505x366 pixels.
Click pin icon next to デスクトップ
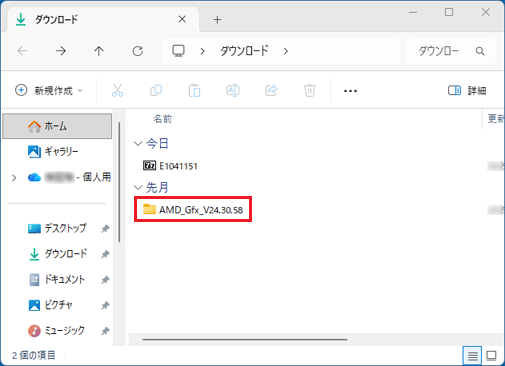(x=105, y=229)
